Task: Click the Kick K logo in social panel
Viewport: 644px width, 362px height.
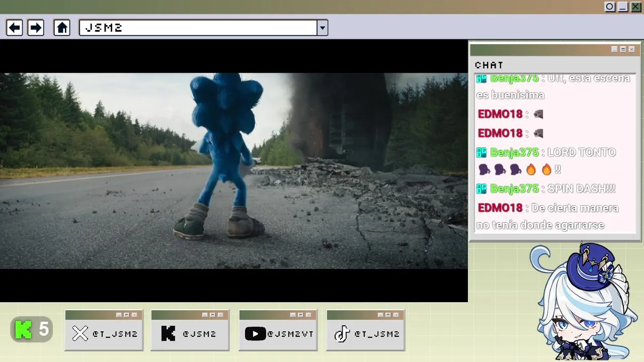Action: point(168,333)
